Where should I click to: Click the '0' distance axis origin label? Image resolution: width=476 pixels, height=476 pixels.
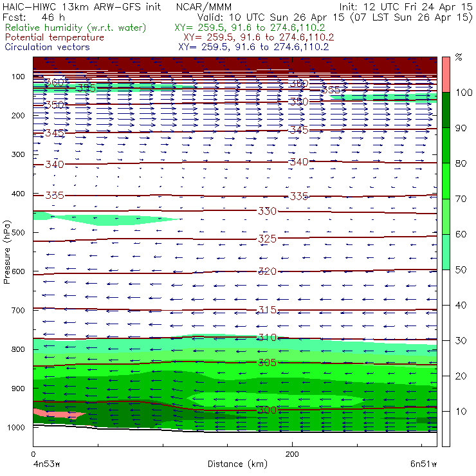click(33, 454)
